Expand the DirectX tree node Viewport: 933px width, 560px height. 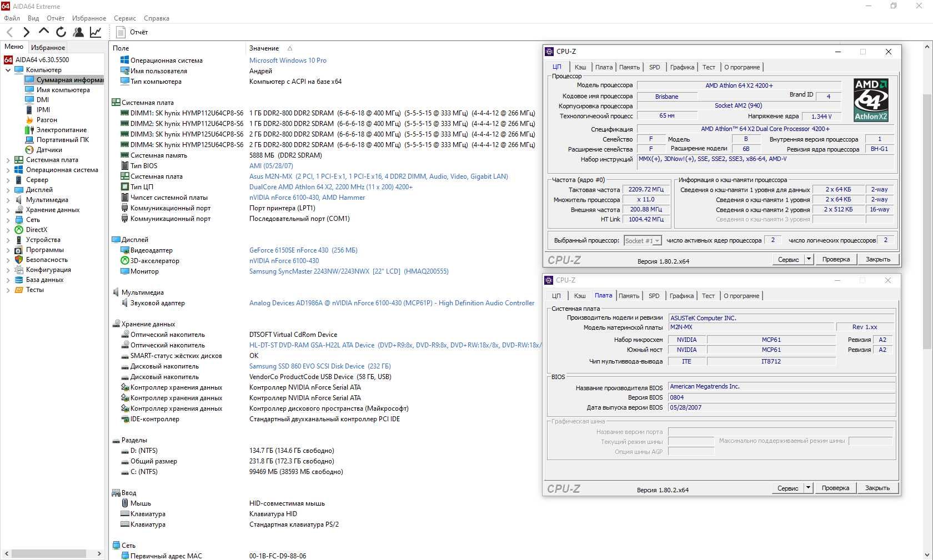8,230
